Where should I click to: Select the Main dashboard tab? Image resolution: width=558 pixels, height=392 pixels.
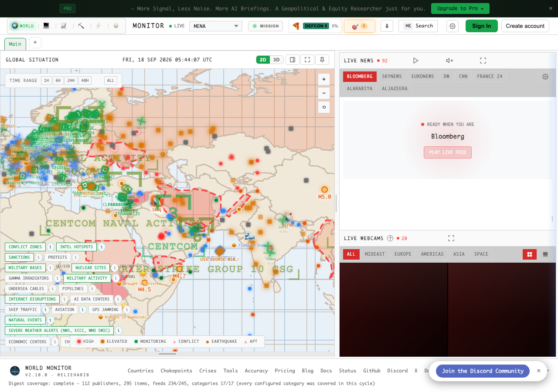click(15, 44)
